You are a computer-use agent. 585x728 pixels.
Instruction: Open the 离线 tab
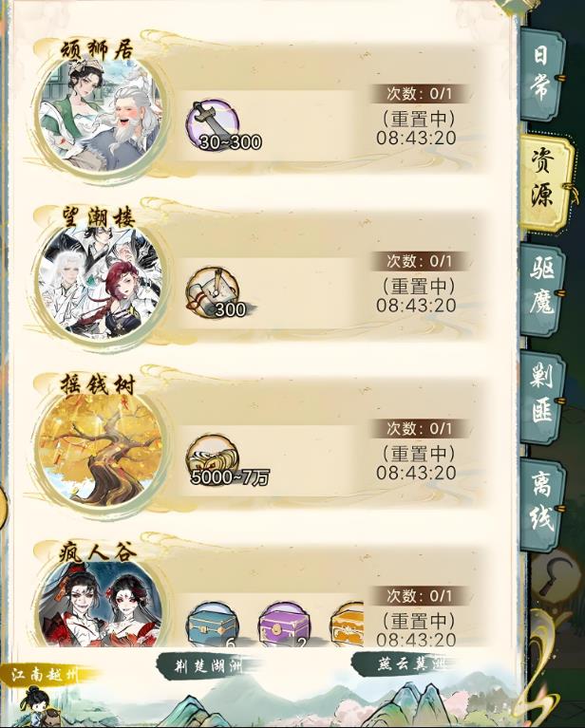coord(541,504)
